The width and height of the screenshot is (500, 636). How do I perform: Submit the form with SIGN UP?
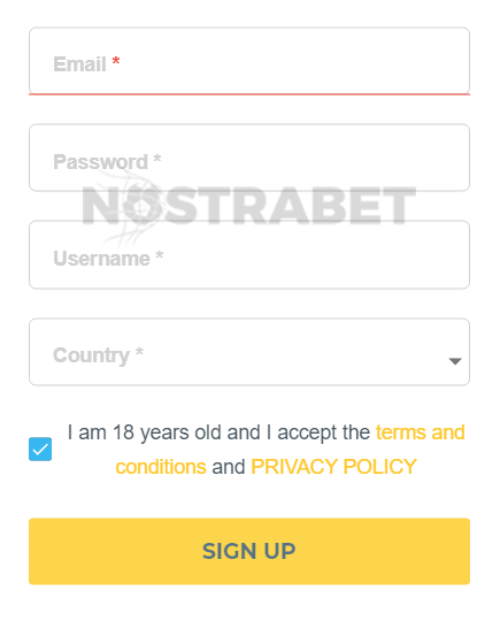249,551
